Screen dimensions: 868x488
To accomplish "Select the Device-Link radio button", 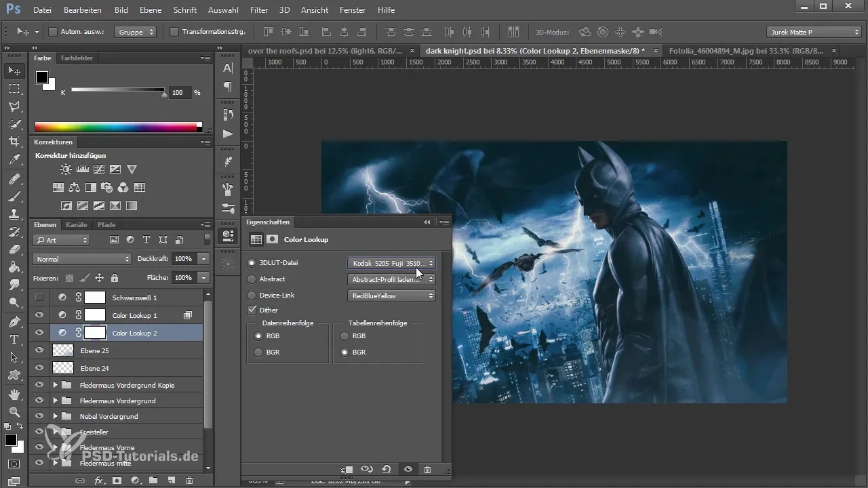I will [x=252, y=296].
